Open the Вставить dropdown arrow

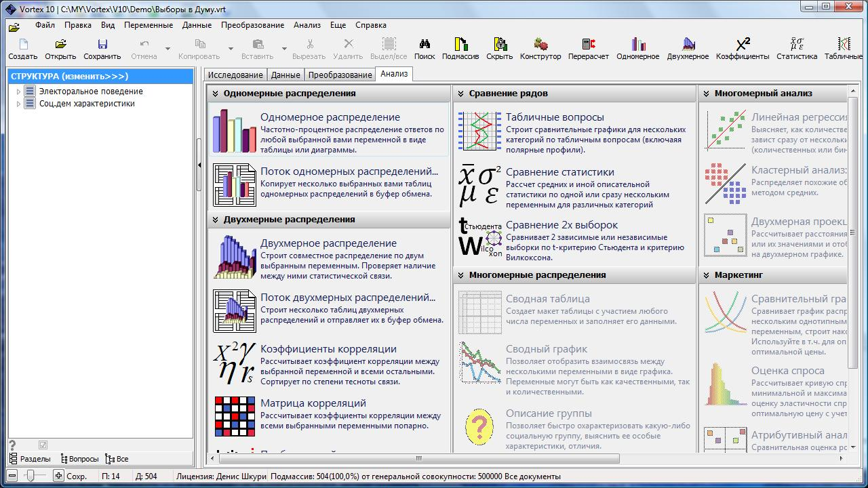pyautogui.click(x=284, y=49)
